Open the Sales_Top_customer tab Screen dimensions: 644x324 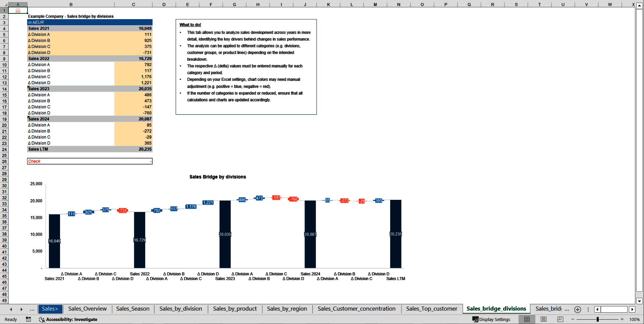(x=431, y=309)
